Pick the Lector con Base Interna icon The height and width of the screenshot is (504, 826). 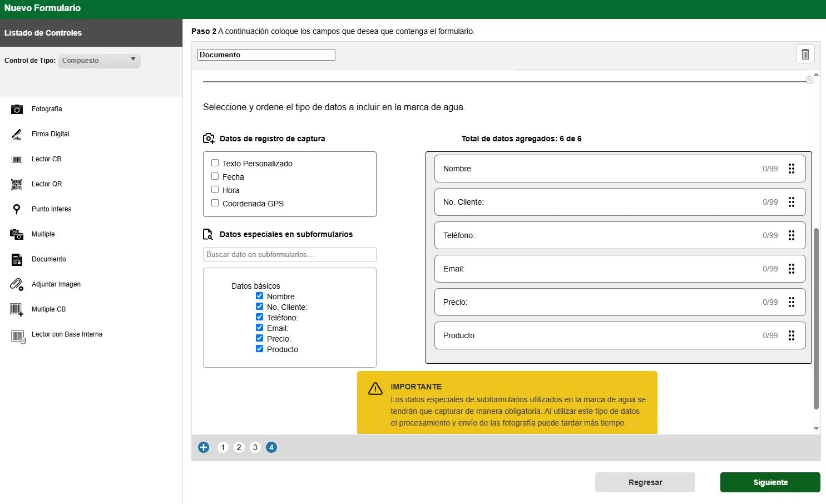[18, 336]
